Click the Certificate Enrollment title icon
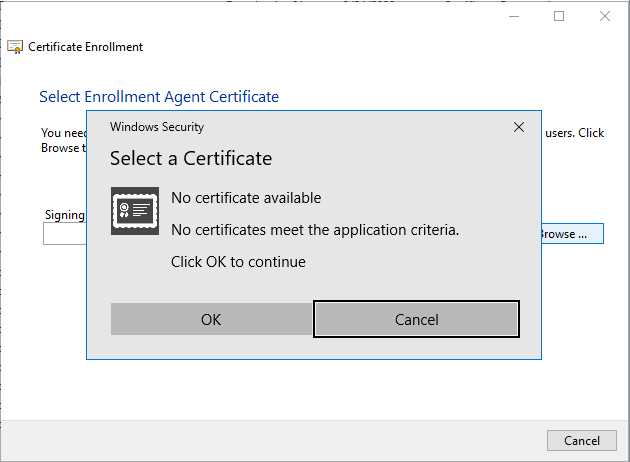 click(15, 47)
